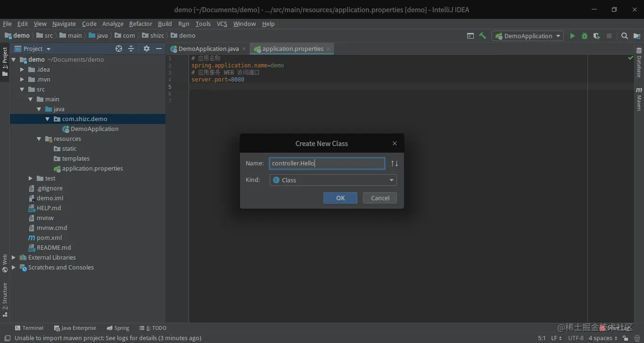Run DemoApplication with the green play icon
Image resolution: width=644 pixels, height=343 pixels.
[572, 36]
